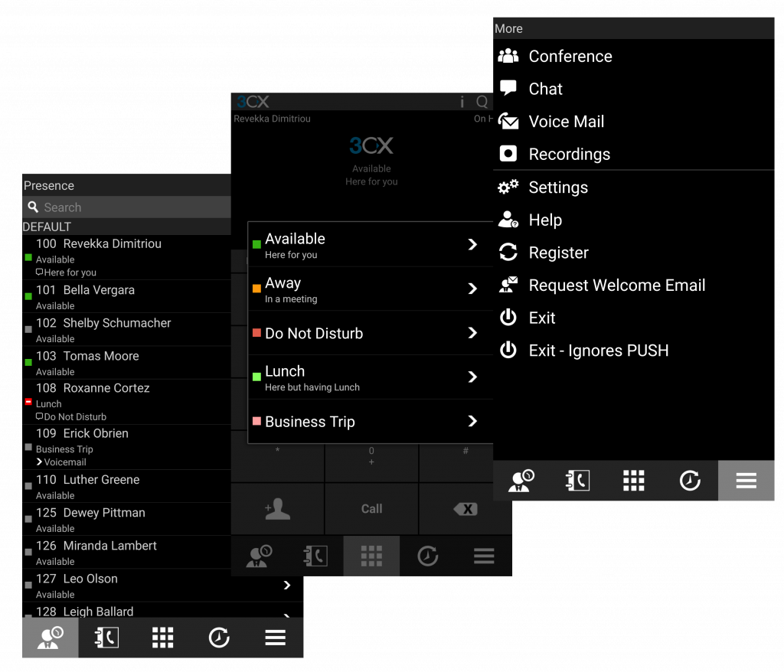Open Settings in More menu

633,187
